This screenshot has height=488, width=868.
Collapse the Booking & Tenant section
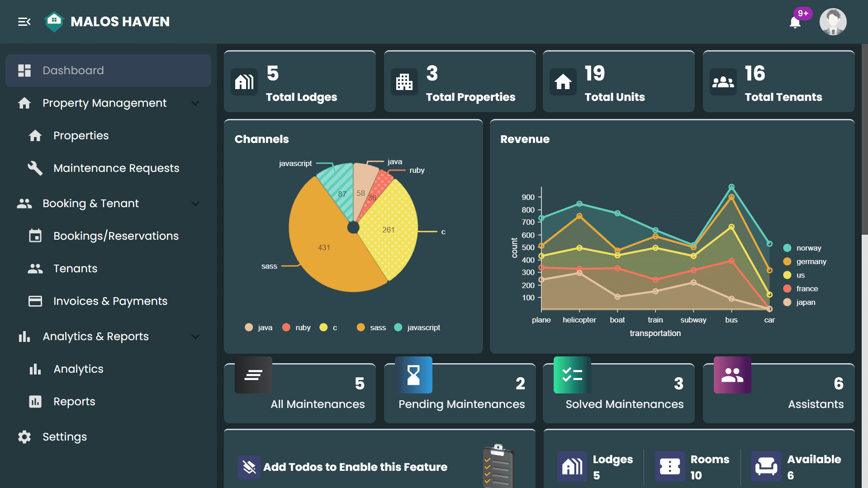click(195, 204)
